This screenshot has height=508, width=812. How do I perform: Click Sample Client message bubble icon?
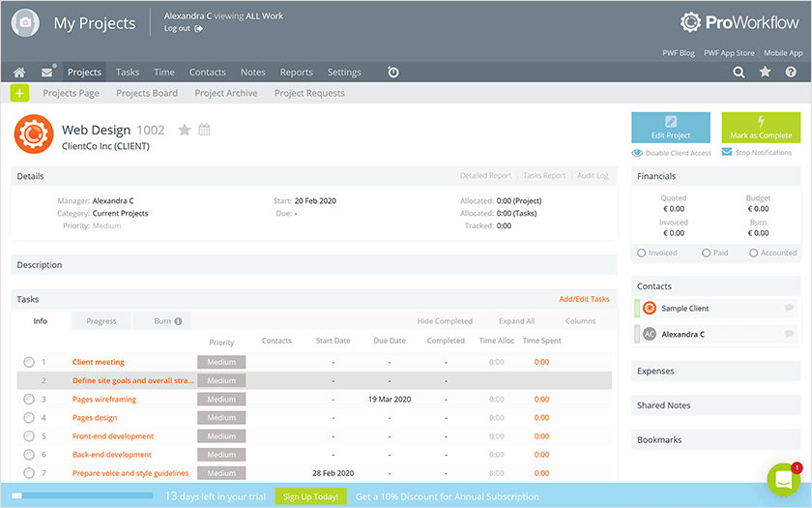(x=789, y=308)
